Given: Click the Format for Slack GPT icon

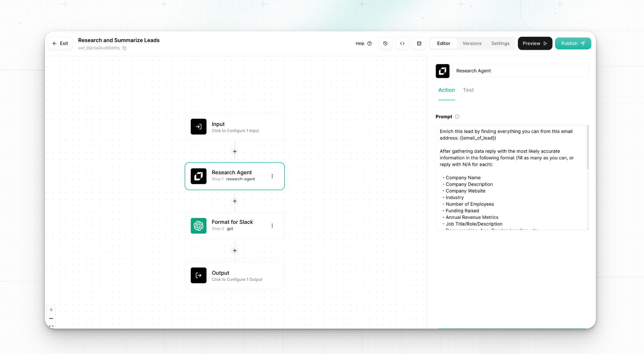Looking at the screenshot, I should pyautogui.click(x=198, y=226).
